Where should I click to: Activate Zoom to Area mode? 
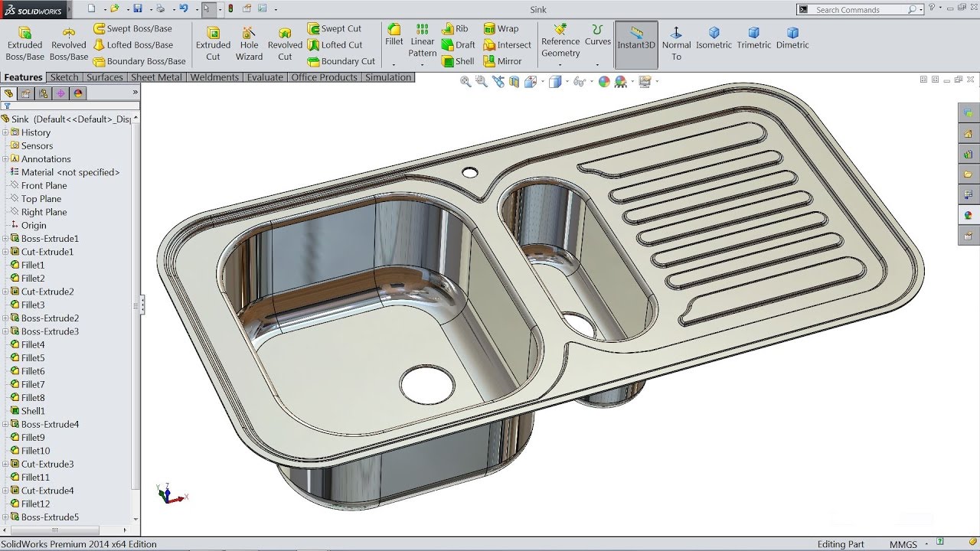(481, 82)
